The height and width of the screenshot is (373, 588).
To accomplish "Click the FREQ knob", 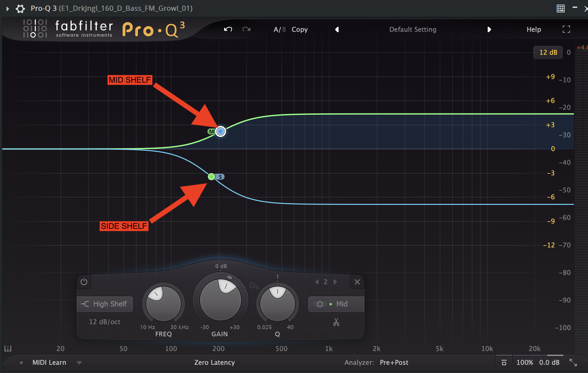I will [x=163, y=303].
